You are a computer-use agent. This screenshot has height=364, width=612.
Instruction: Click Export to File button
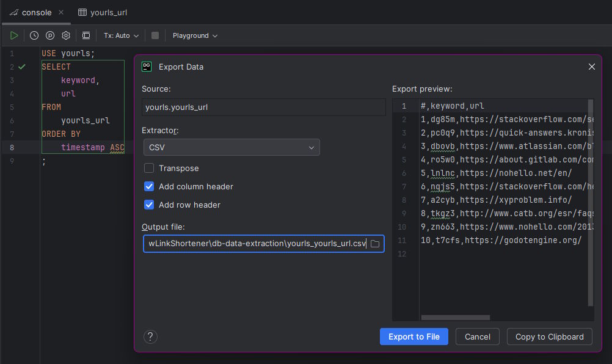pos(413,337)
